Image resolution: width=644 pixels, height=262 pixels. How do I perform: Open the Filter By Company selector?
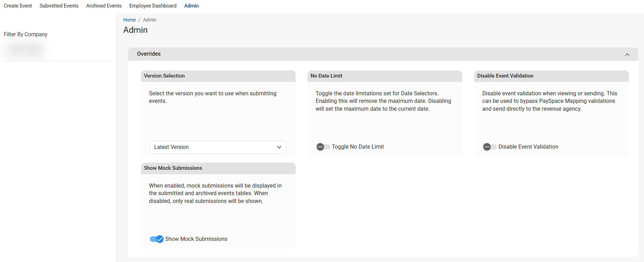click(26, 49)
